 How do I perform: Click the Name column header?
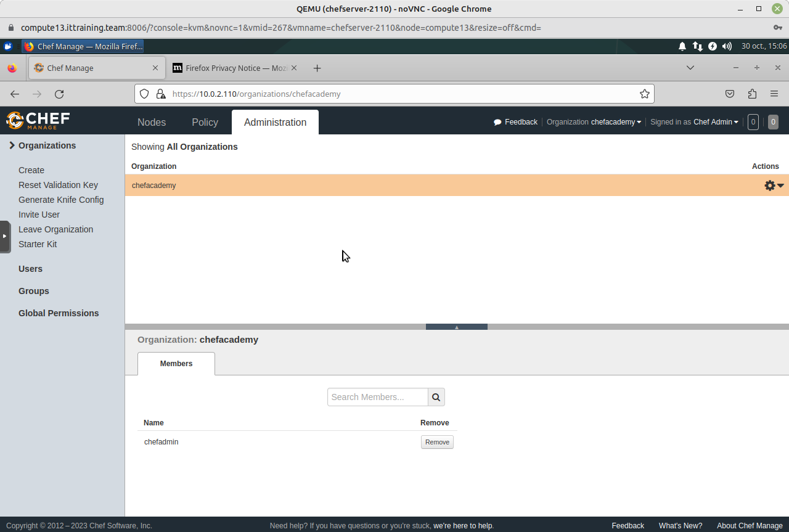(x=153, y=423)
